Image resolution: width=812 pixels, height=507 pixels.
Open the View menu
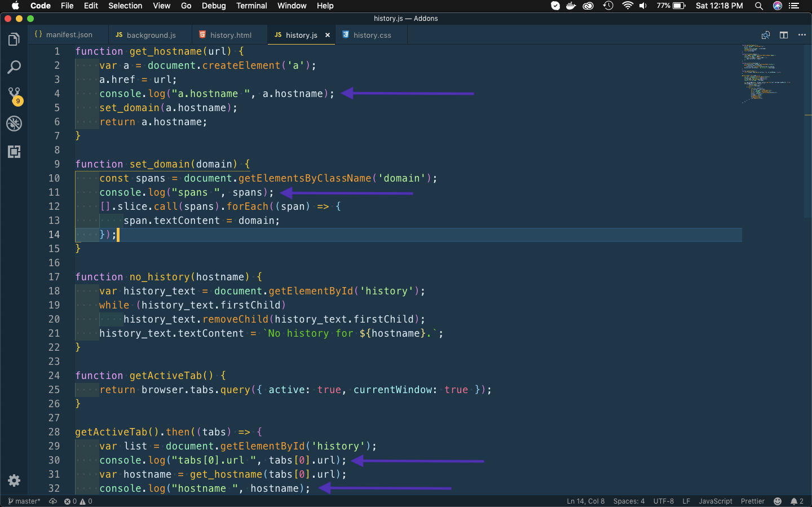tap(161, 6)
